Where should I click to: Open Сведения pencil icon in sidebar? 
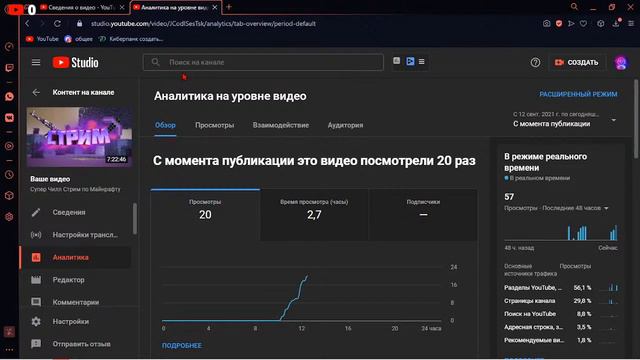click(x=36, y=212)
